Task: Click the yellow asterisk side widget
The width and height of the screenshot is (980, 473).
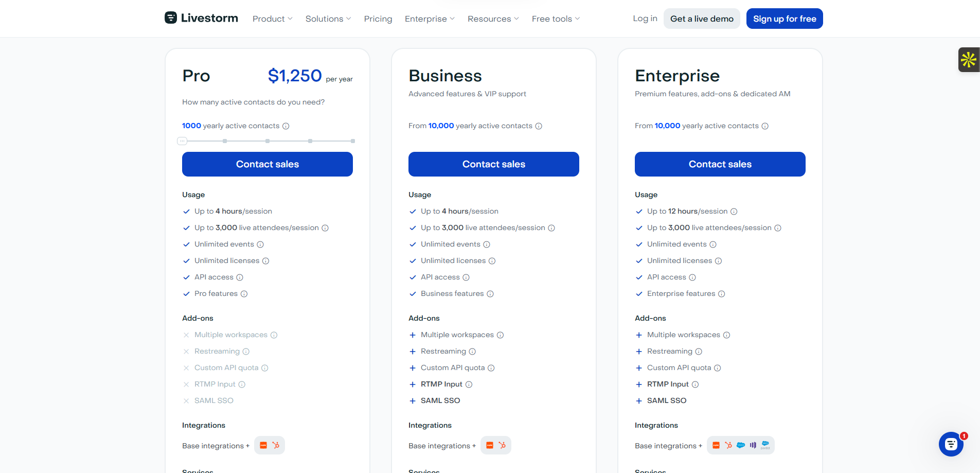Action: [968, 60]
